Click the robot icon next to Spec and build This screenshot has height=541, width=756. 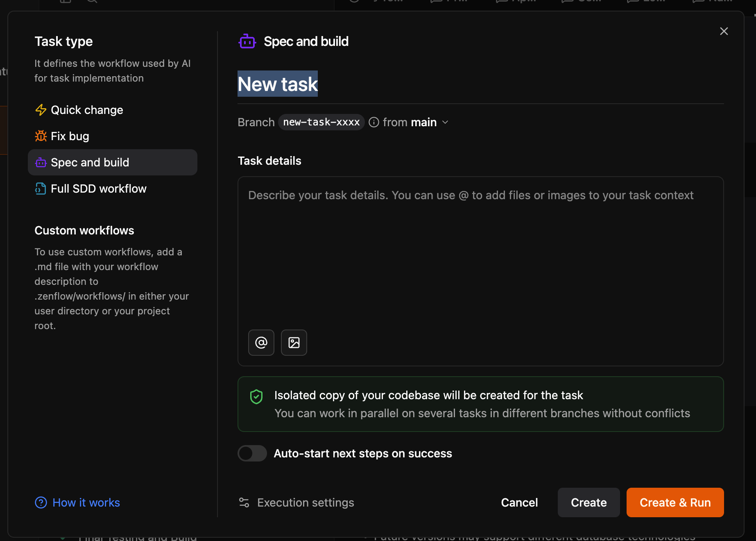coord(247,41)
